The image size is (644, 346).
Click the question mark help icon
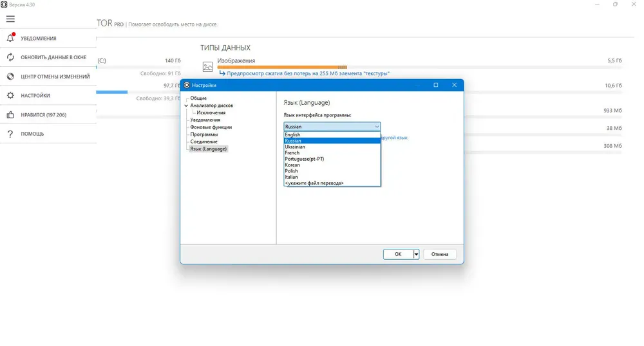point(10,134)
